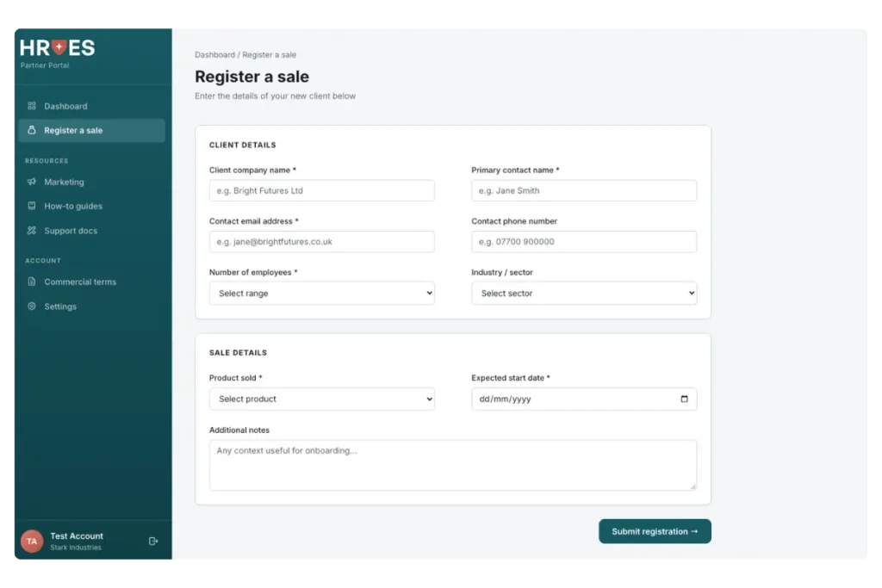Click the 'Register a sale' breadcrumb text
Image resolution: width=882 pixels, height=588 pixels.
pos(269,54)
